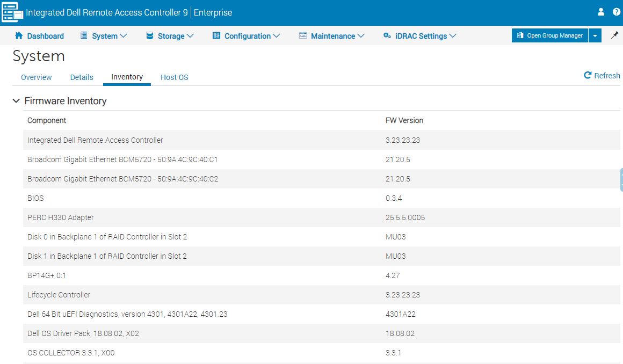Select the Inventory tab
This screenshot has height=364, width=623.
click(x=127, y=77)
